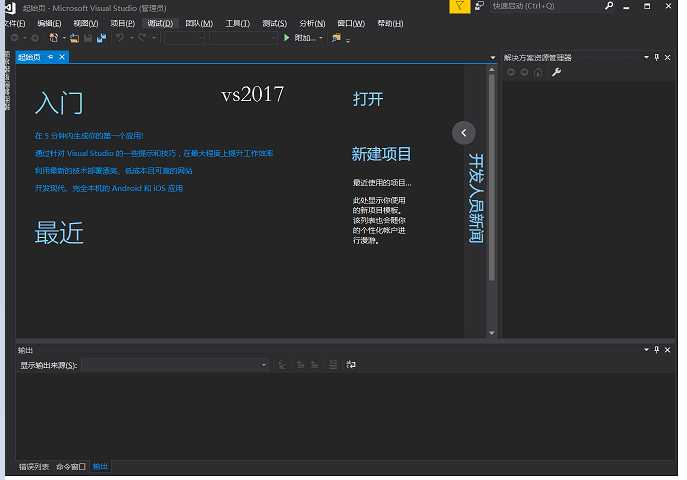
Task: Open the document tab list dropdown arrow
Action: click(x=493, y=58)
